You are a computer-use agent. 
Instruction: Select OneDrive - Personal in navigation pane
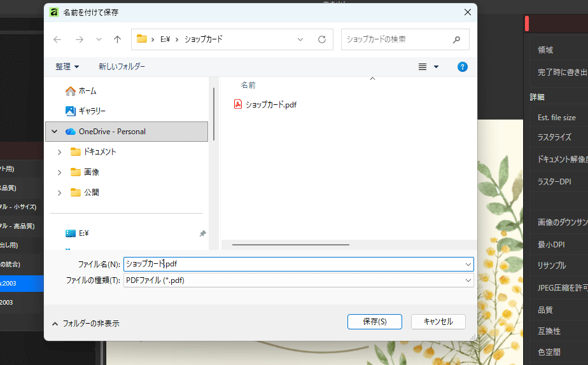click(127, 132)
